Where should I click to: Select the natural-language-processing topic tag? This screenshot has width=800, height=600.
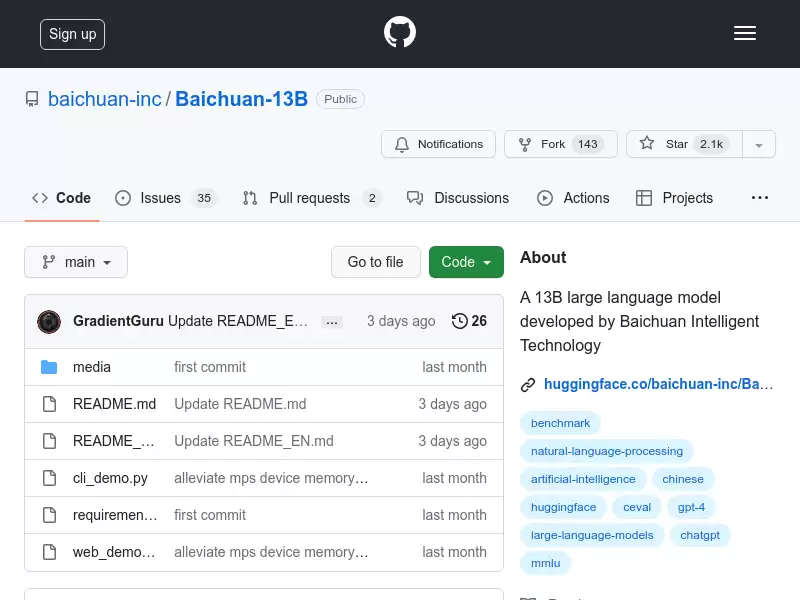[607, 451]
